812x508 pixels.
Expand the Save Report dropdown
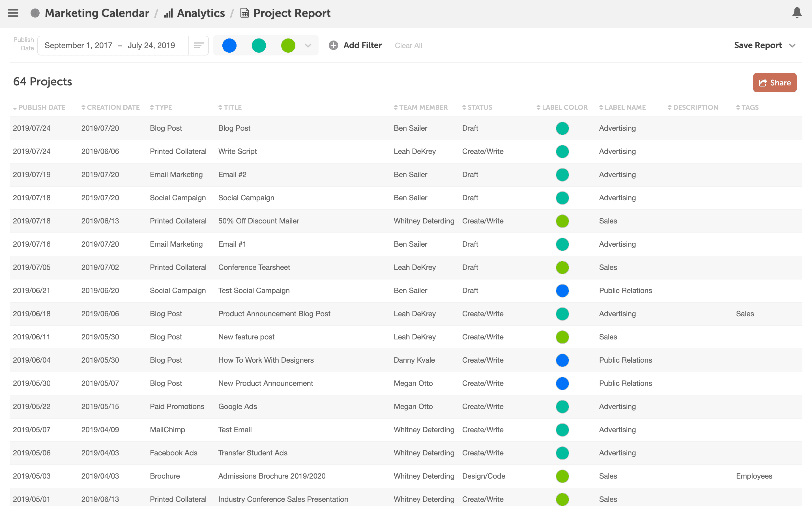coord(792,45)
